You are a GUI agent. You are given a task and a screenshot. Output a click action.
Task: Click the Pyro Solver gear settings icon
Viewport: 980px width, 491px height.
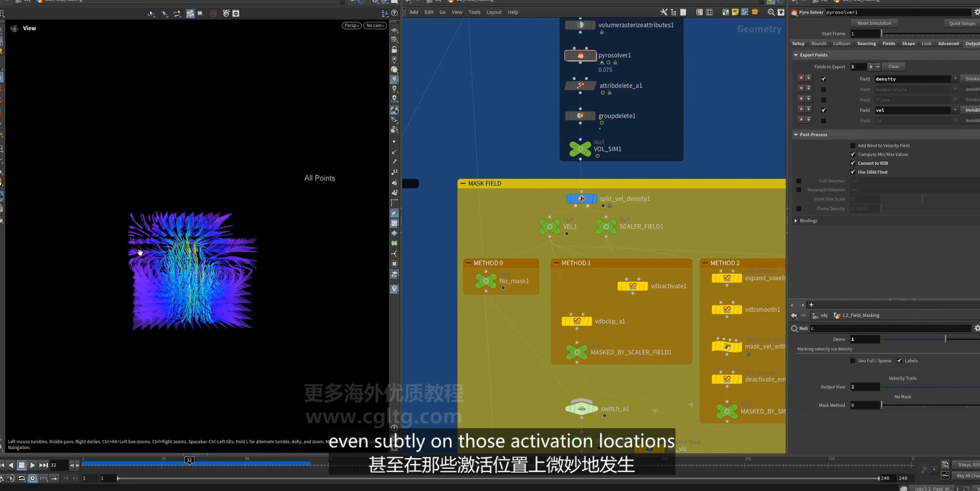coord(977,12)
